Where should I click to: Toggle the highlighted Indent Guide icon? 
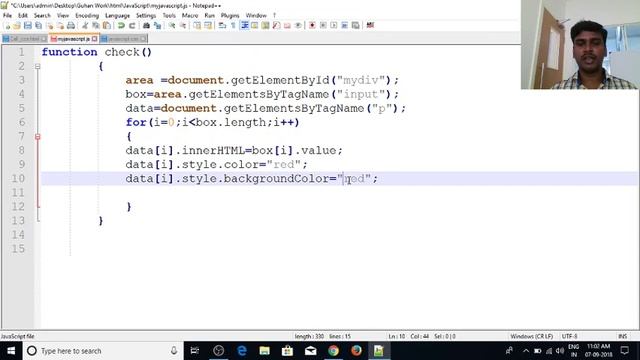244,26
